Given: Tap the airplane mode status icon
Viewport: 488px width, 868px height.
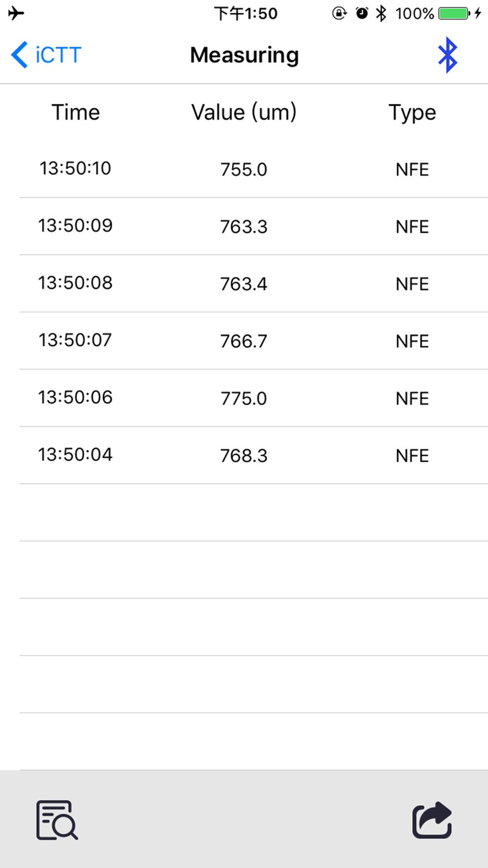Looking at the screenshot, I should click(16, 13).
